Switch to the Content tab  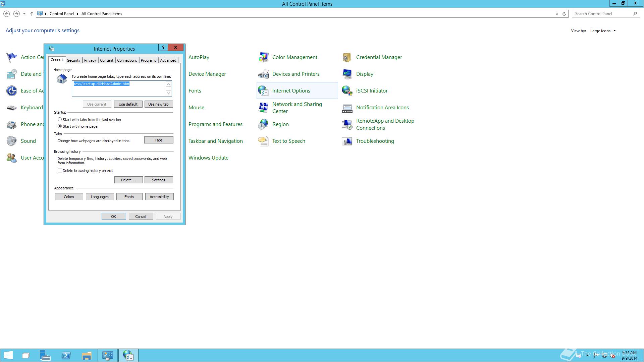click(x=107, y=60)
